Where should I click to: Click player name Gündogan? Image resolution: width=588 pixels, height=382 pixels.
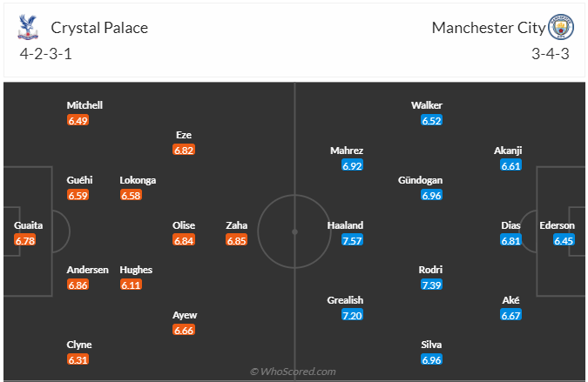[x=421, y=180]
